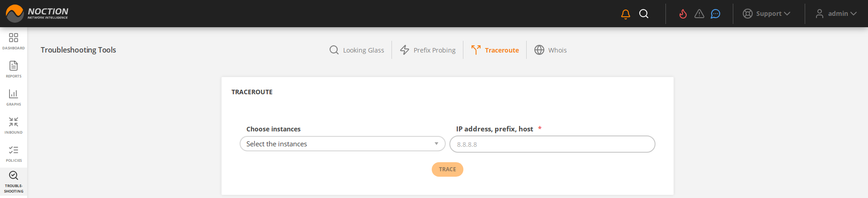Open notifications bell icon

(626, 14)
